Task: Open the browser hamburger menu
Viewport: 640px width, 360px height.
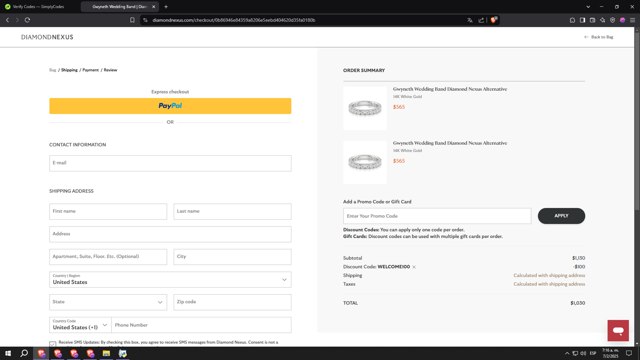Action: pyautogui.click(x=632, y=20)
